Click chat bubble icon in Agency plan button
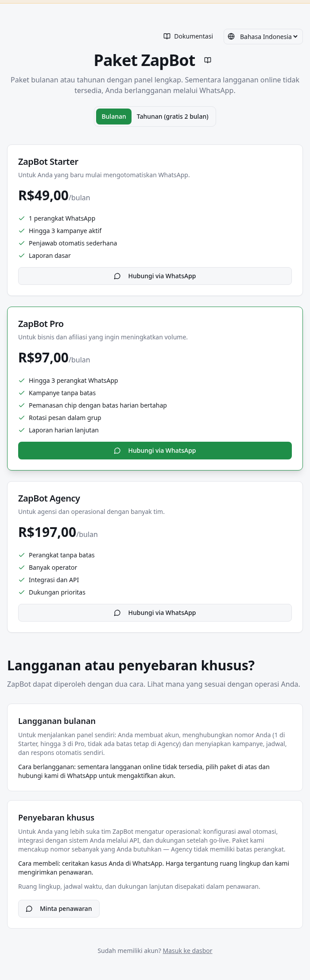 (x=117, y=613)
